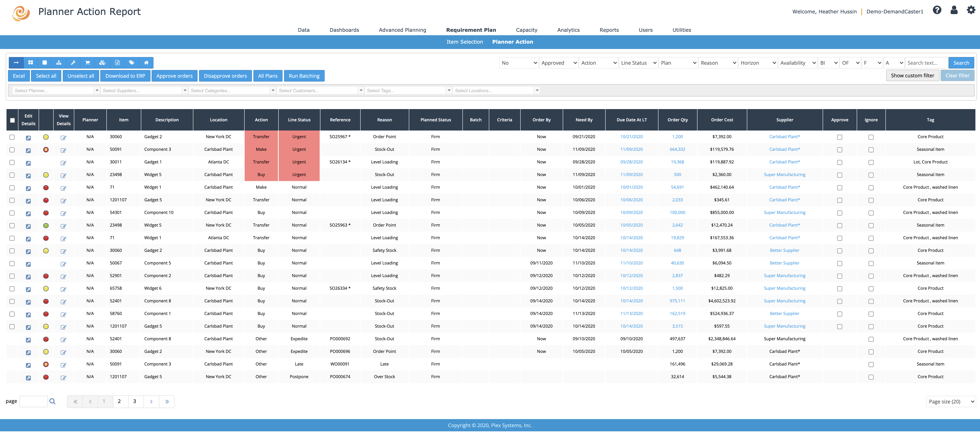Image resolution: width=980 pixels, height=439 pixels.
Task: Open the shopping cart toolbar icon
Action: pyautogui.click(x=88, y=62)
